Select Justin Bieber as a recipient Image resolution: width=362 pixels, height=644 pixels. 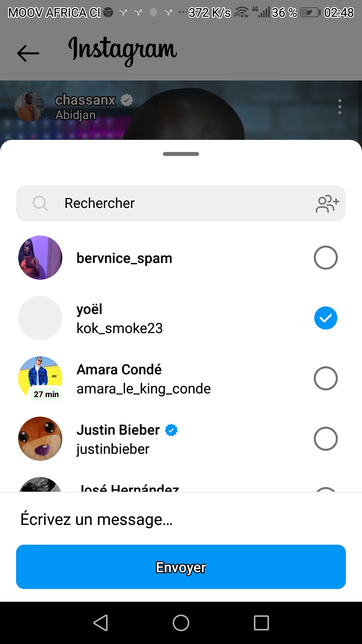[x=325, y=439]
